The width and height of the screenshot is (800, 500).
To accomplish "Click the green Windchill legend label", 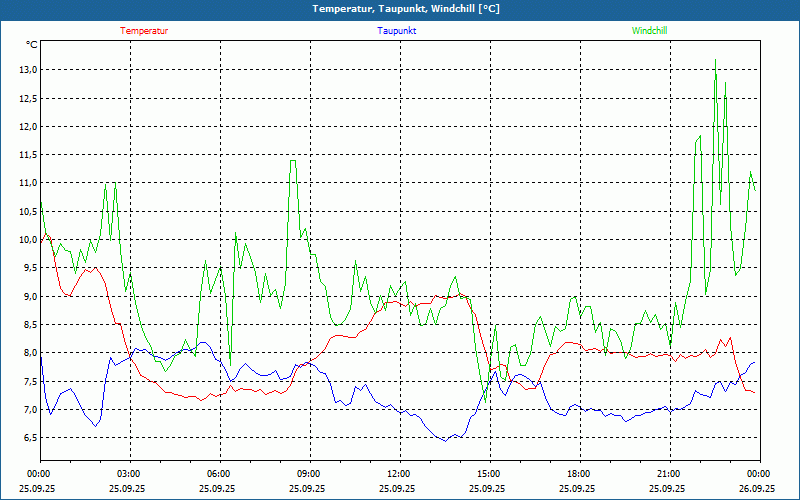I will (649, 31).
